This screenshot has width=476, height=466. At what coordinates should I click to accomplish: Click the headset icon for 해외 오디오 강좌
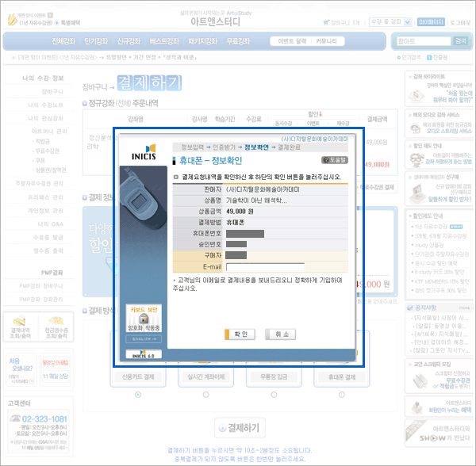point(415,128)
